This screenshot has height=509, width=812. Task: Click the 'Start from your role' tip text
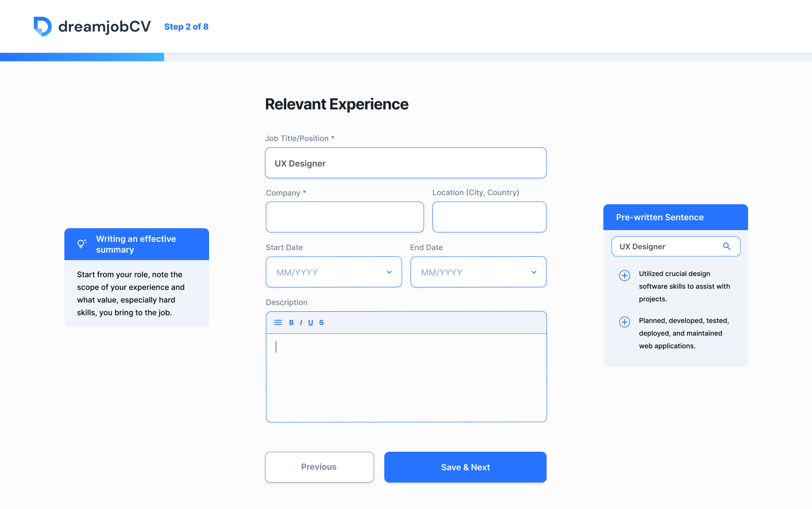131,293
